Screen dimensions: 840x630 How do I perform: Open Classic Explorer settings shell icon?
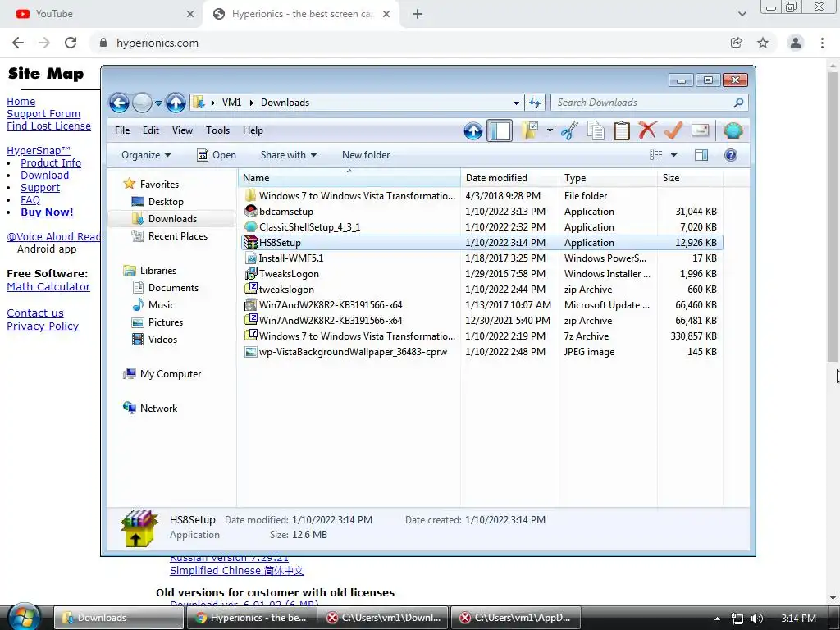tap(733, 130)
